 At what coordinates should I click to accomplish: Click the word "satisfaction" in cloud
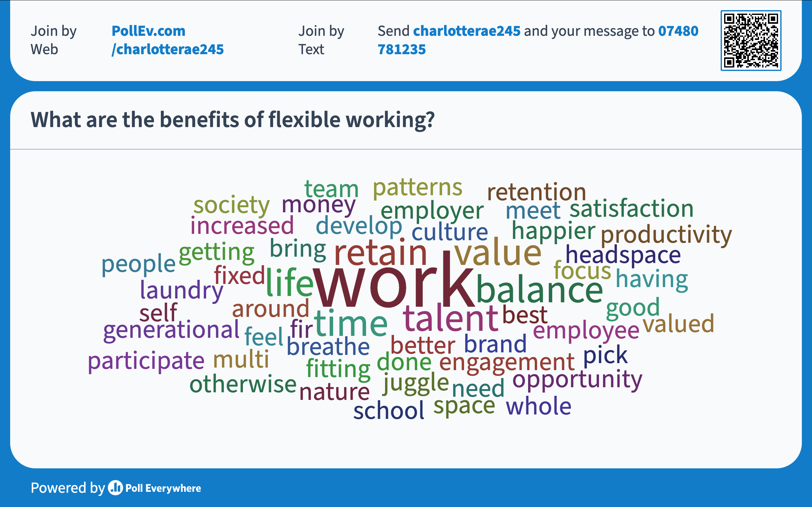pos(631,209)
